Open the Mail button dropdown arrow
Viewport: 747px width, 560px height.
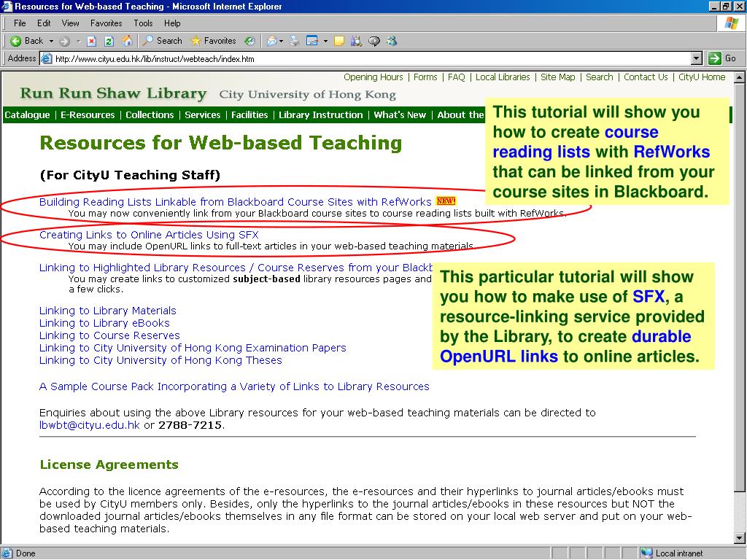pos(281,42)
